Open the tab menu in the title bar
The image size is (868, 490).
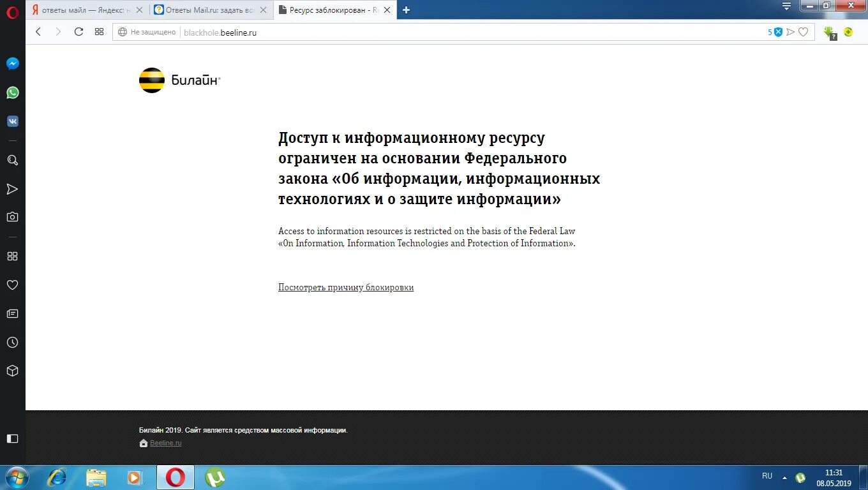click(x=787, y=6)
